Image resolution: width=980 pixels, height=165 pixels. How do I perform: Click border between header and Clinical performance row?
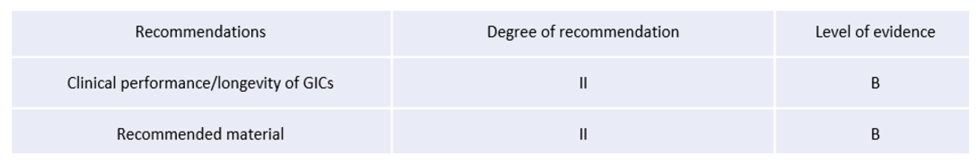(x=200, y=57)
